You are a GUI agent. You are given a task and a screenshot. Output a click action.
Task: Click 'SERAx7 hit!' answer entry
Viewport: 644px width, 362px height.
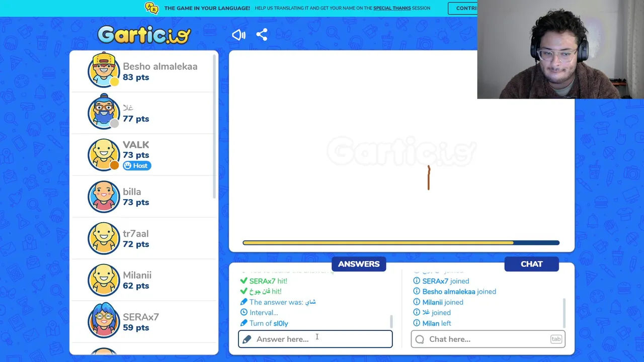[x=264, y=281]
